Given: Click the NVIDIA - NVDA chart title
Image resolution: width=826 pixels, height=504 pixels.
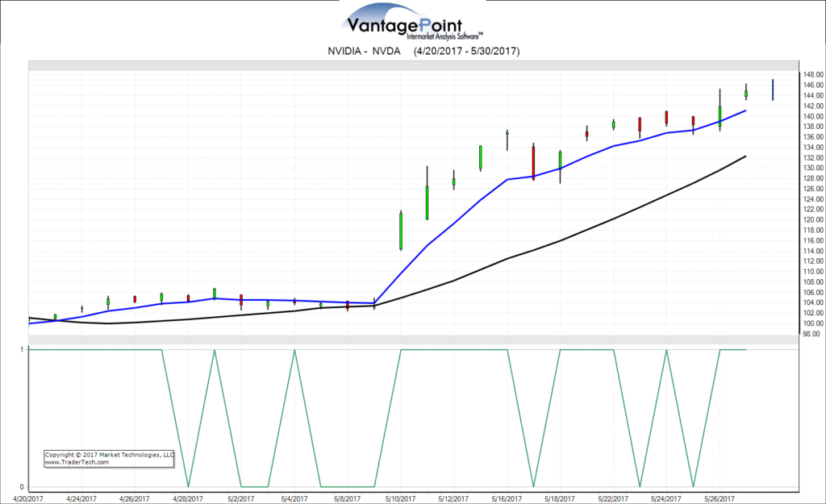Looking at the screenshot, I should tap(364, 51).
